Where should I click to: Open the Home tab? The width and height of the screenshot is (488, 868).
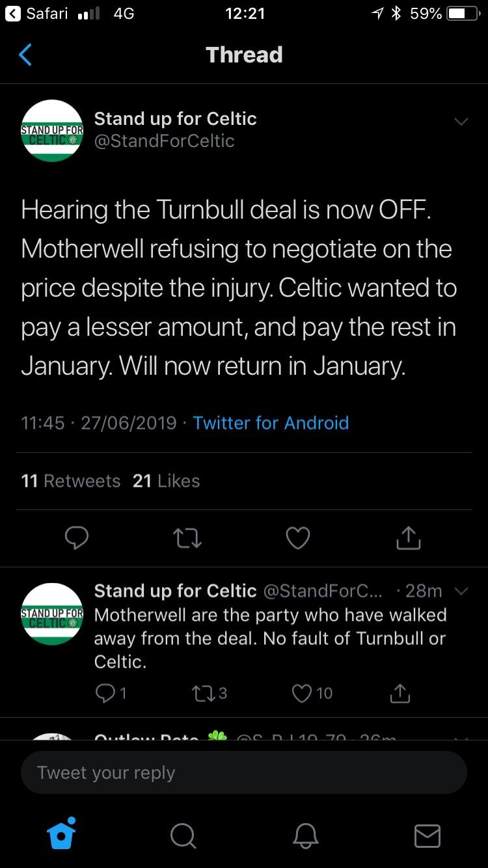click(62, 835)
